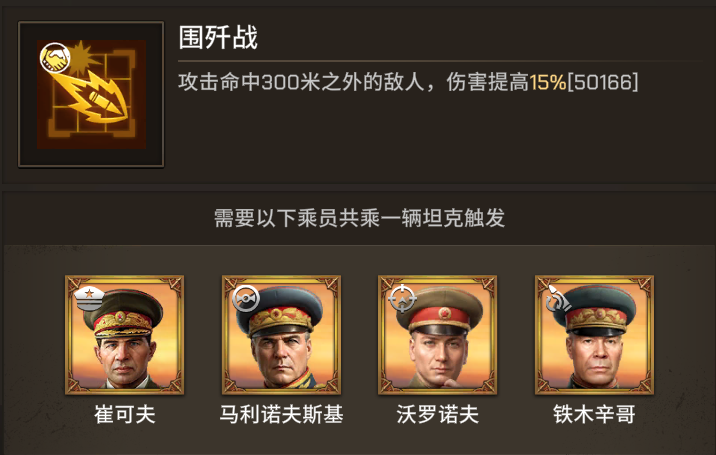Open 马利诺夫斯基 crew portrait
Viewport: 716px width, 455px height.
pyautogui.click(x=281, y=335)
